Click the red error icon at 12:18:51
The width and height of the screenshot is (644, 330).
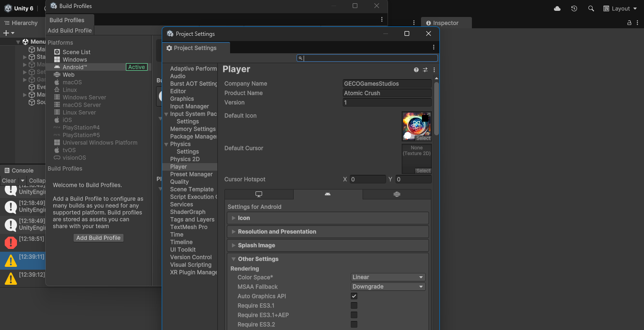10,243
